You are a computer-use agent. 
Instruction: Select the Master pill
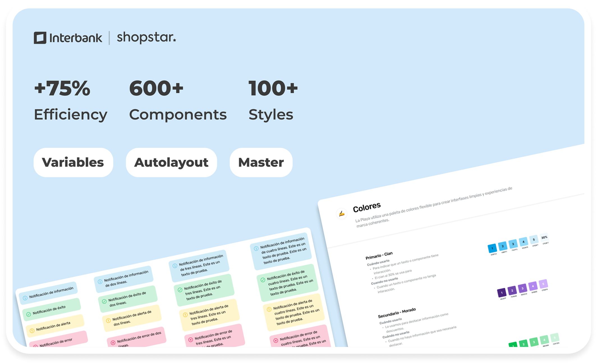tap(261, 162)
